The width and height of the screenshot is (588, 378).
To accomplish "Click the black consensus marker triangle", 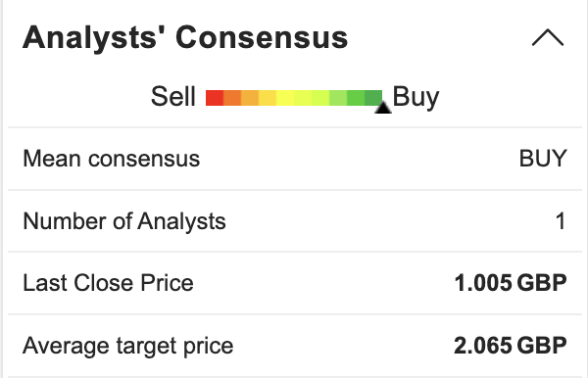I will [383, 107].
